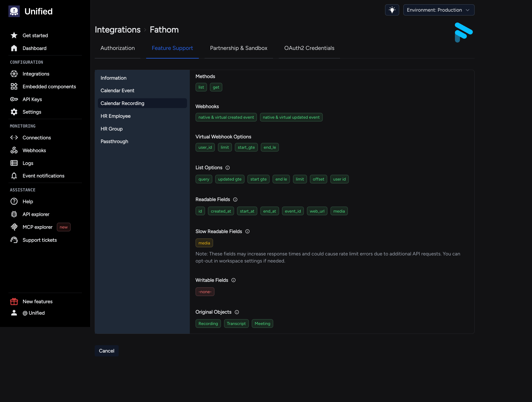Viewport: 532px width, 402px height.
Task: Go back via Integrations breadcrumb
Action: click(117, 30)
